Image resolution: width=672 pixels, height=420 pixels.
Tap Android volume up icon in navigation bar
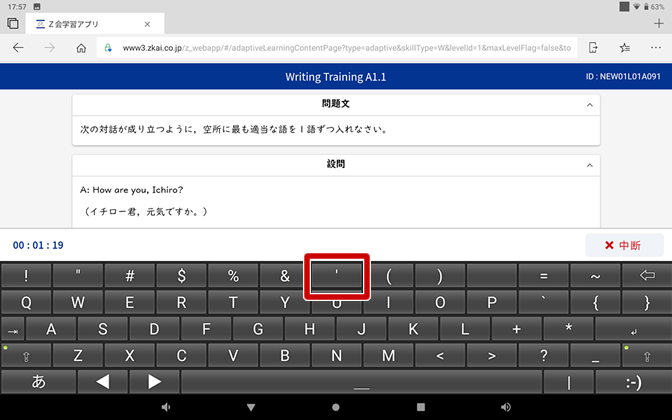506,407
